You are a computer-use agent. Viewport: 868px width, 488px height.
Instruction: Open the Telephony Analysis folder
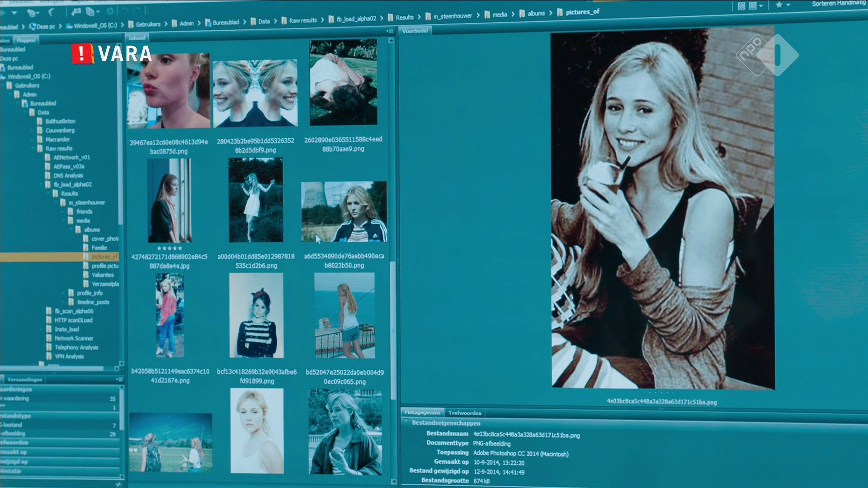tap(76, 347)
